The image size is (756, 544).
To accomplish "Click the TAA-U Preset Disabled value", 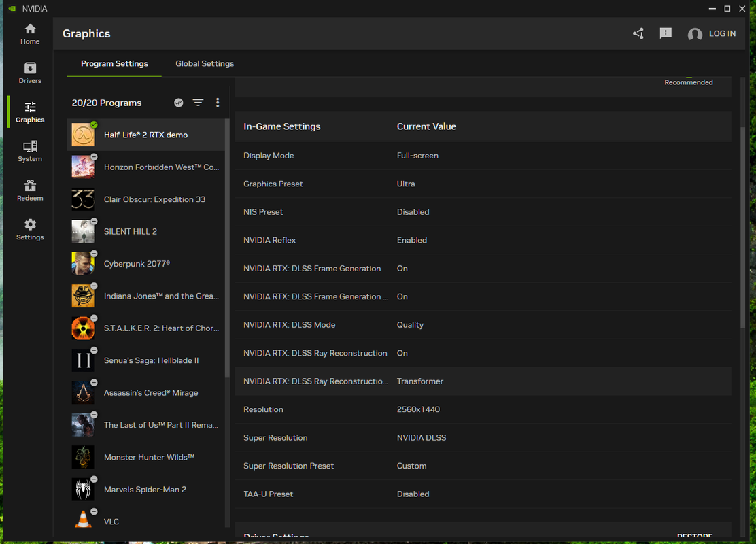I will click(413, 494).
